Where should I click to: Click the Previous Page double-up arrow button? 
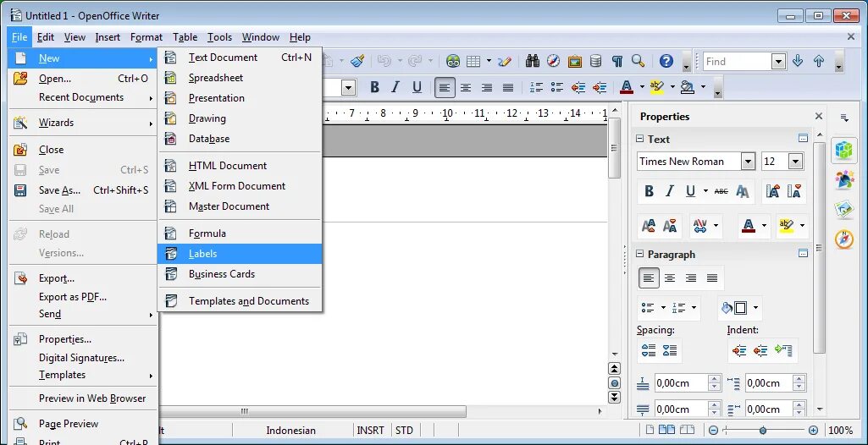614,369
